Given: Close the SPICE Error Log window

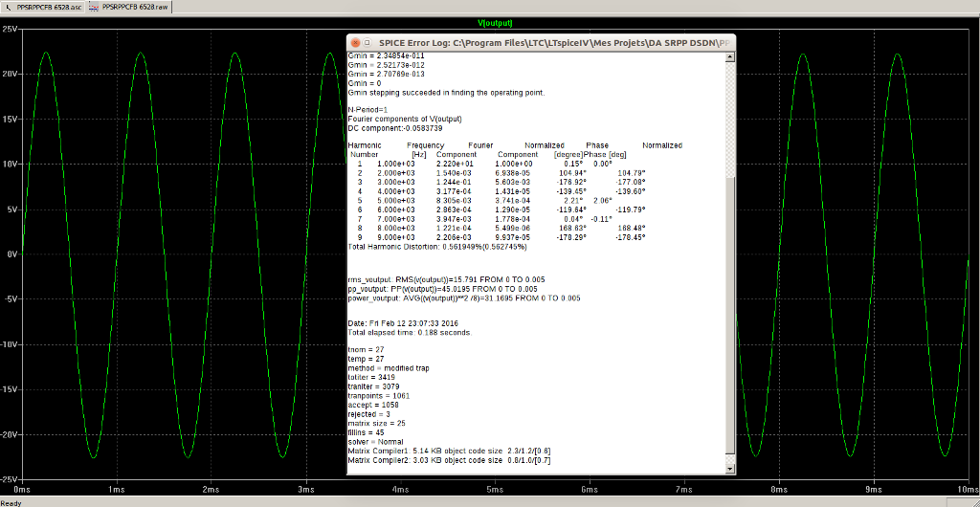Looking at the screenshot, I should pos(355,43).
